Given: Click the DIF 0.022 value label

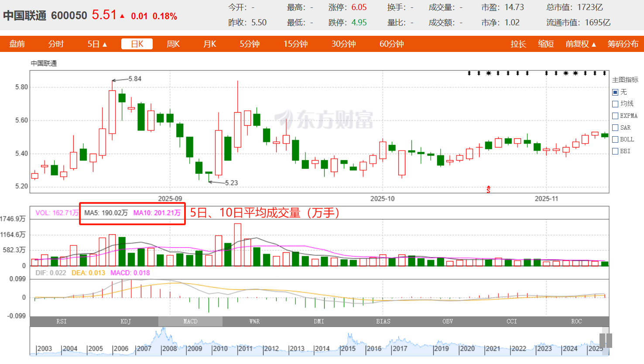Looking at the screenshot, I should coord(51,273).
